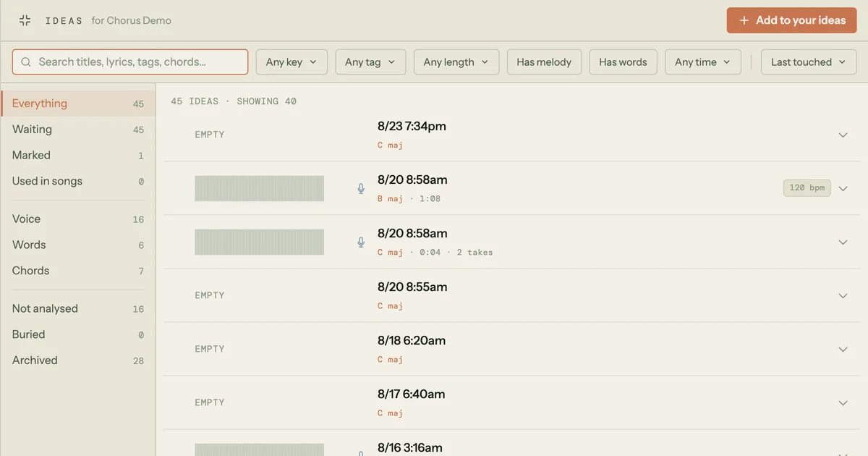Viewport: 868px width, 456px height.
Task: Filter by Chords ideas
Action: (77, 271)
